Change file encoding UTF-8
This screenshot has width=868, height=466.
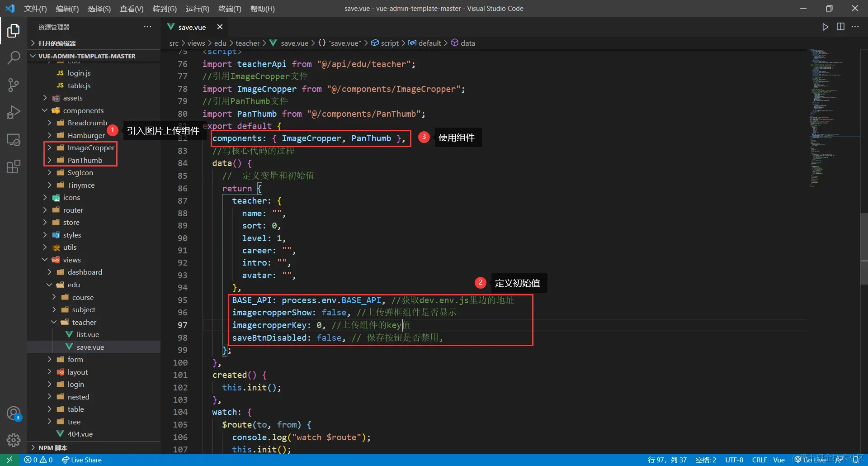coord(734,460)
